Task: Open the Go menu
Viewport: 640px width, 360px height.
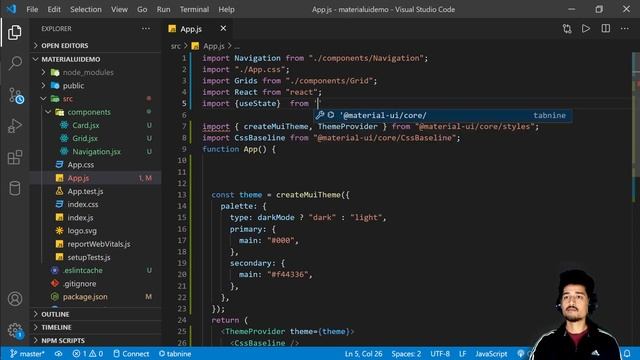Action: pos(142,9)
